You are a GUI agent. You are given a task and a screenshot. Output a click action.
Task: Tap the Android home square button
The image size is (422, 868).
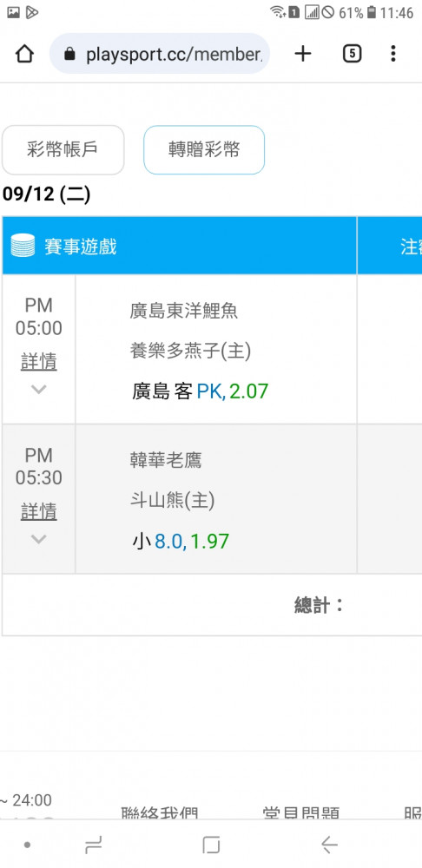pyautogui.click(x=211, y=845)
